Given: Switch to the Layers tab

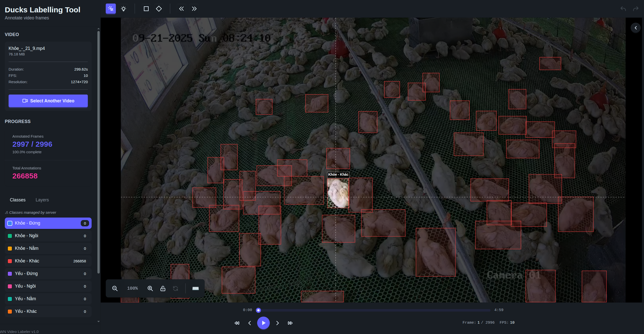Looking at the screenshot, I should click(x=42, y=200).
